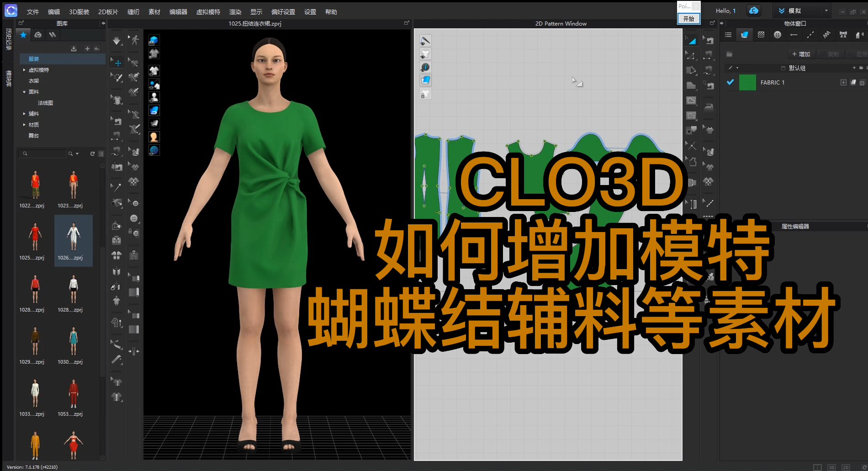Toggle blue surface rendering style icon
Viewport: 868px width, 471px height.
click(154, 110)
